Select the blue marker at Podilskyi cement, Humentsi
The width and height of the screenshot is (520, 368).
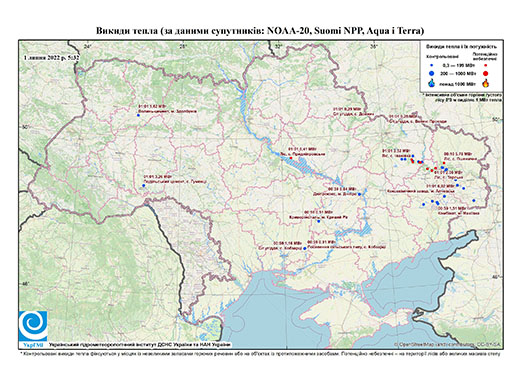(144, 185)
